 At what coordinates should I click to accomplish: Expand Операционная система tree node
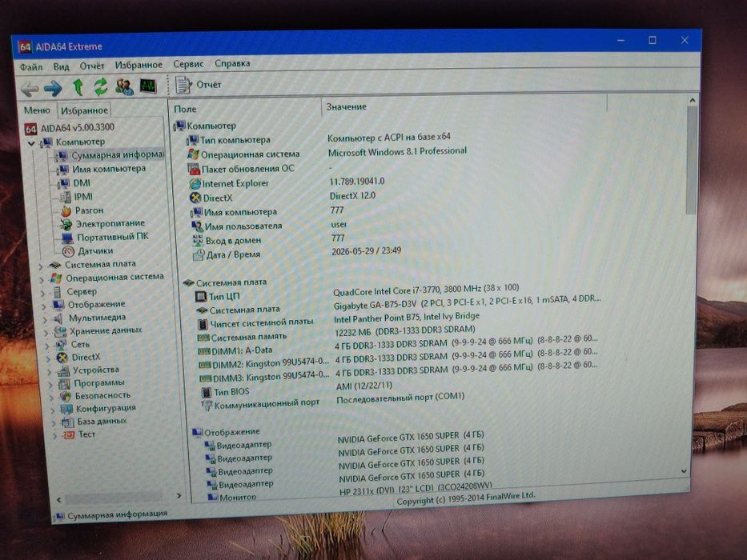pyautogui.click(x=42, y=279)
